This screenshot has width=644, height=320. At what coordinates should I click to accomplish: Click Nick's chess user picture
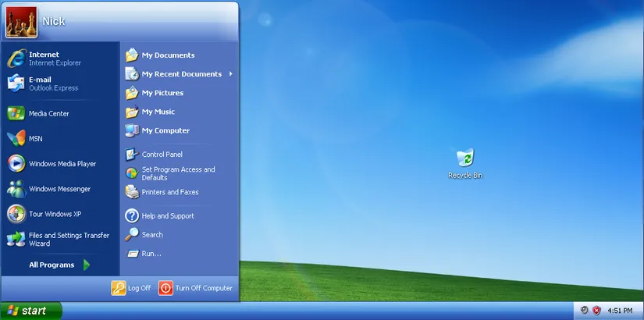pyautogui.click(x=21, y=22)
